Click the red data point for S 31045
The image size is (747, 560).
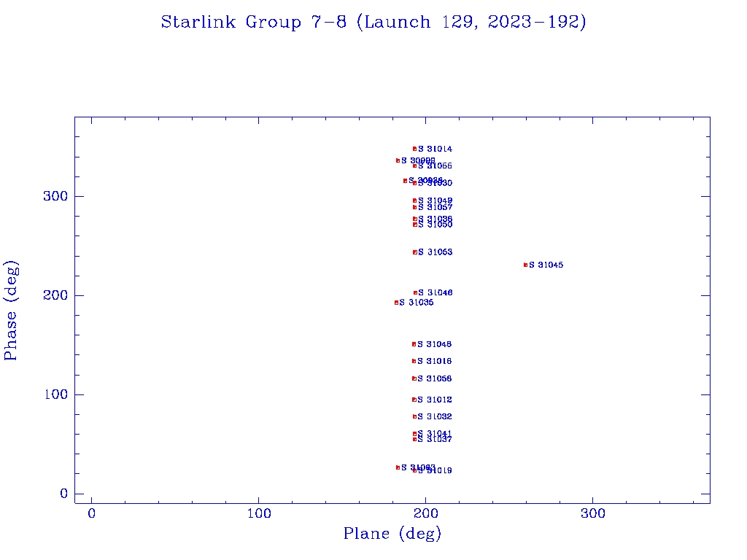(x=525, y=265)
